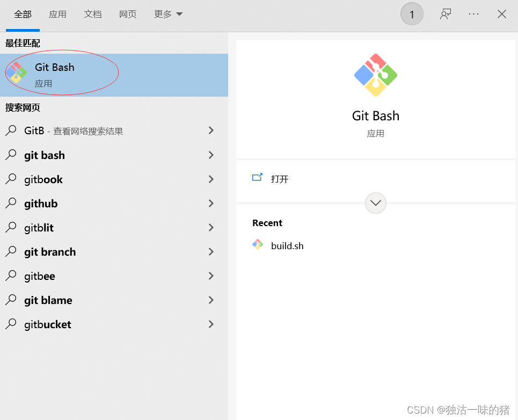This screenshot has width=518, height=420.
Task: Click the Recent heading
Action: click(267, 223)
